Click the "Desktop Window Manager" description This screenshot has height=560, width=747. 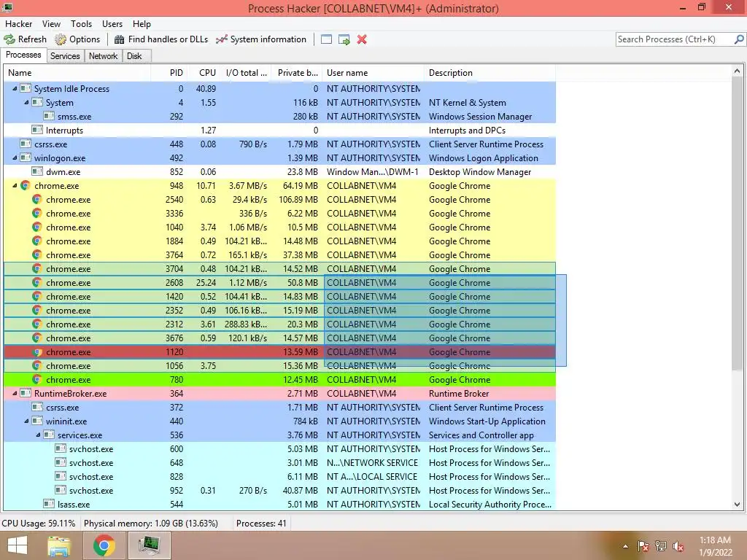click(480, 172)
